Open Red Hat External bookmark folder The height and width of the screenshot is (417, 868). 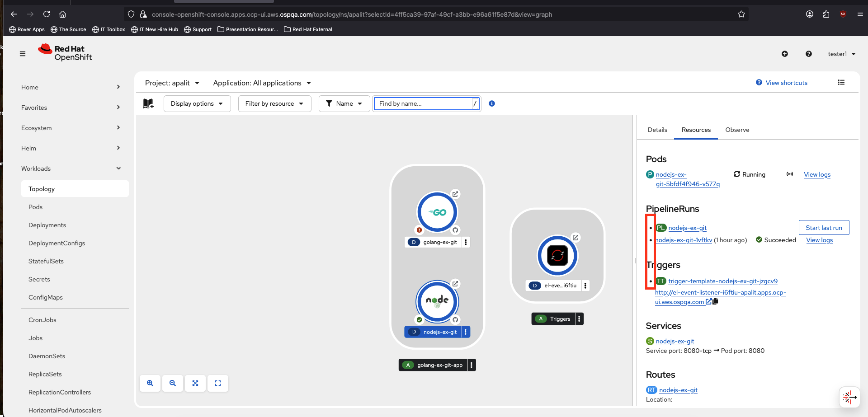pos(308,29)
